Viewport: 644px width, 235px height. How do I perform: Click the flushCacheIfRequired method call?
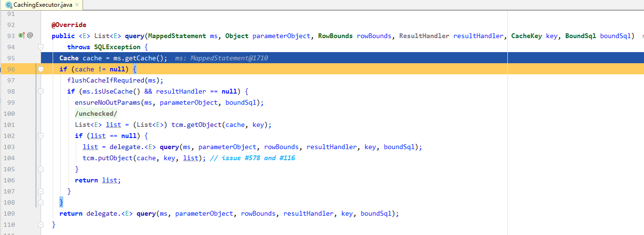106,80
